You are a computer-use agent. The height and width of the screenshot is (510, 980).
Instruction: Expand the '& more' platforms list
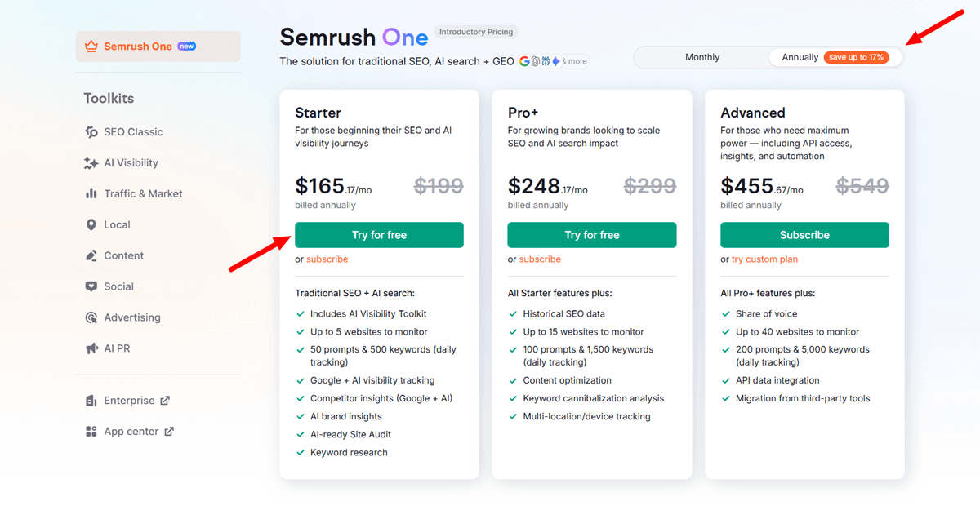coord(575,61)
